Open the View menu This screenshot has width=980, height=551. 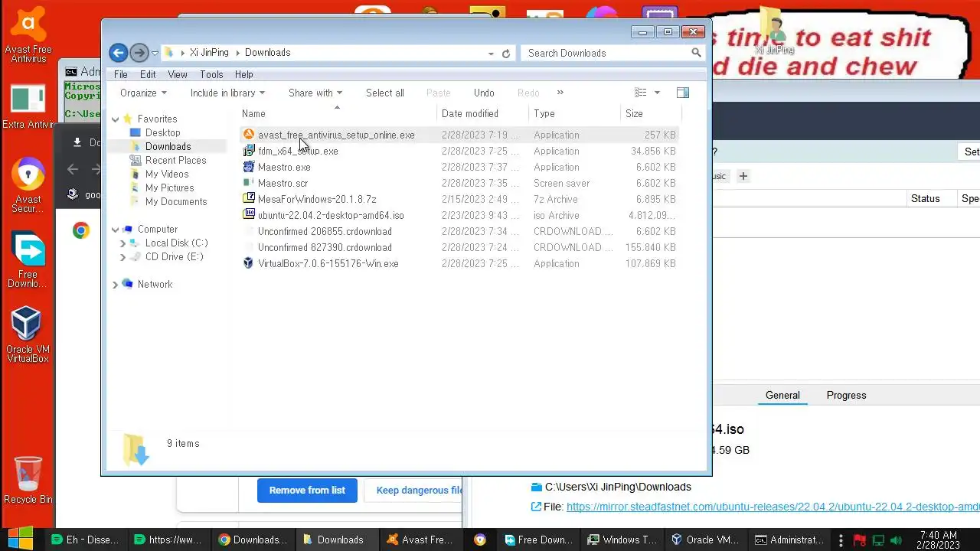point(178,74)
